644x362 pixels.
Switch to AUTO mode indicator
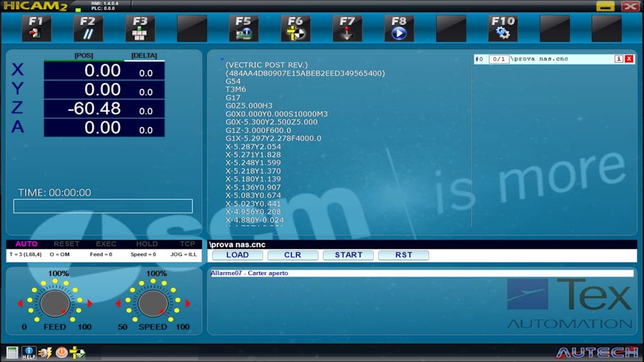26,244
